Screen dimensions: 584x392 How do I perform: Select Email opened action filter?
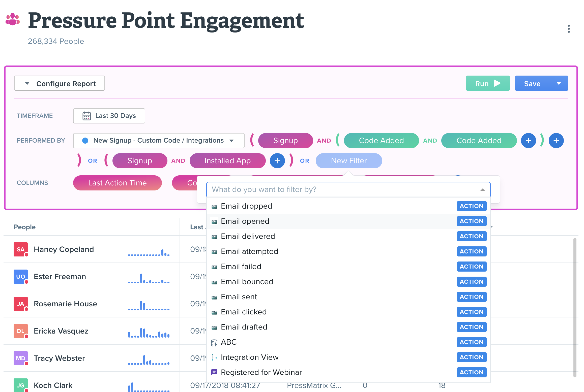(245, 221)
